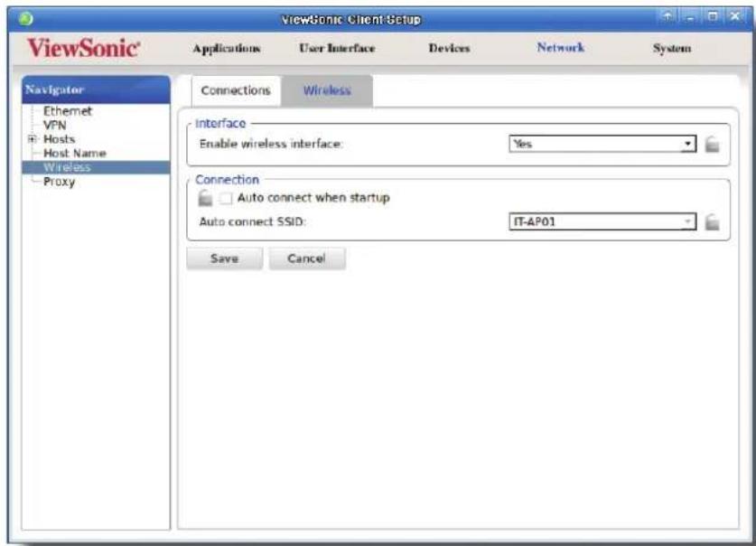Open the Devices menu
This screenshot has height=546, width=756.
coord(449,48)
